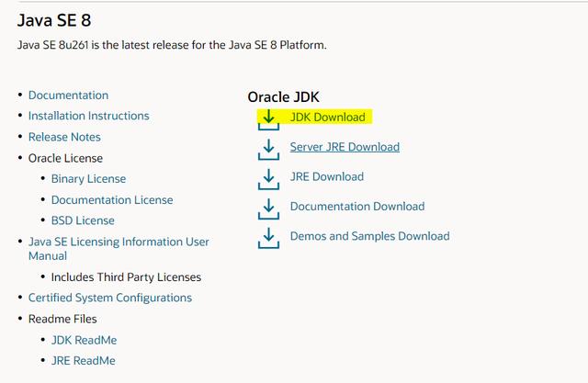588x383 pixels.
Task: Open the JDK Download link
Action: point(327,118)
